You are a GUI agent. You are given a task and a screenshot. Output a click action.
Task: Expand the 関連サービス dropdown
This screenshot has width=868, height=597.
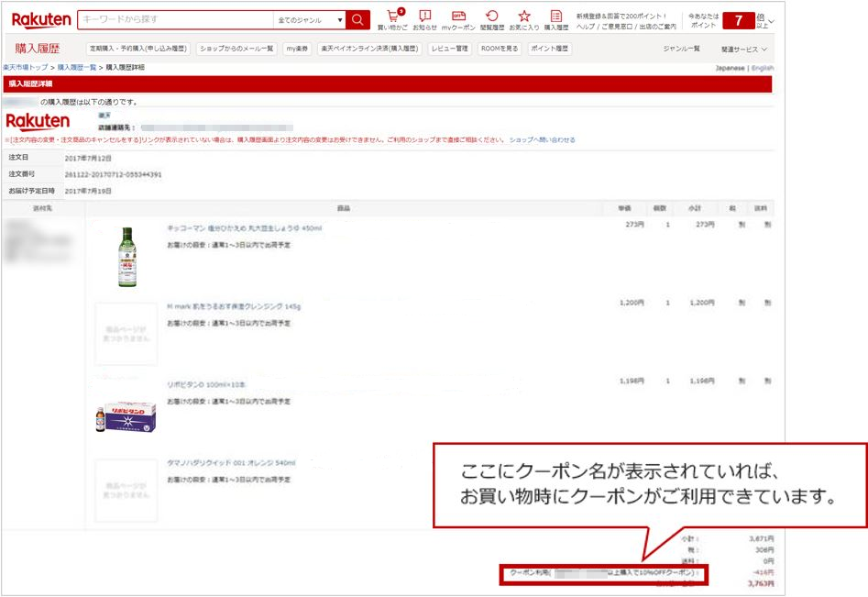click(743, 49)
